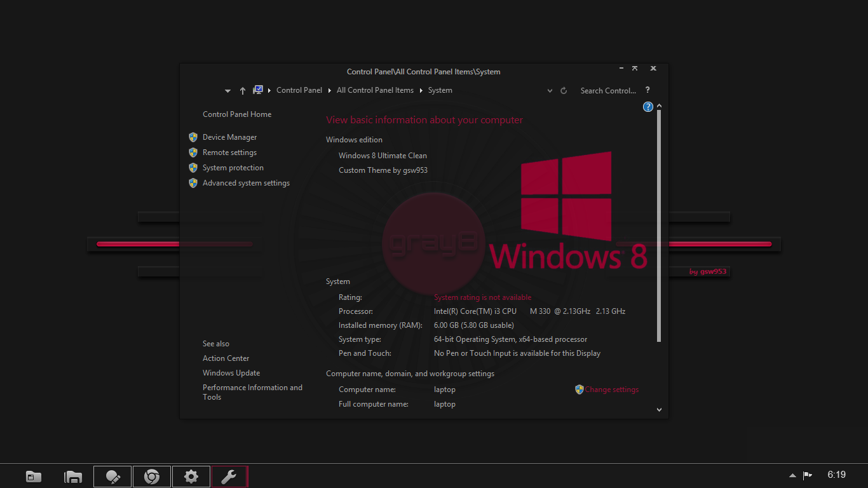Expand arrow before All Control Panel Items

click(330, 90)
